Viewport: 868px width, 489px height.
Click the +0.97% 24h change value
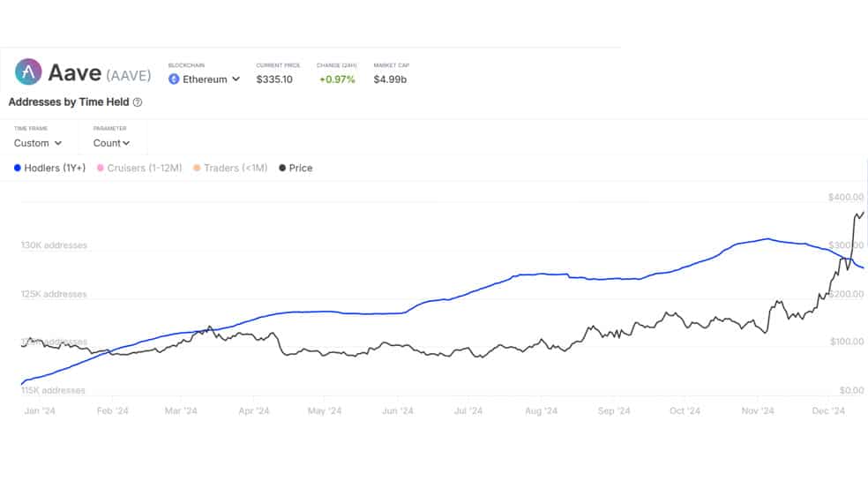[337, 79]
